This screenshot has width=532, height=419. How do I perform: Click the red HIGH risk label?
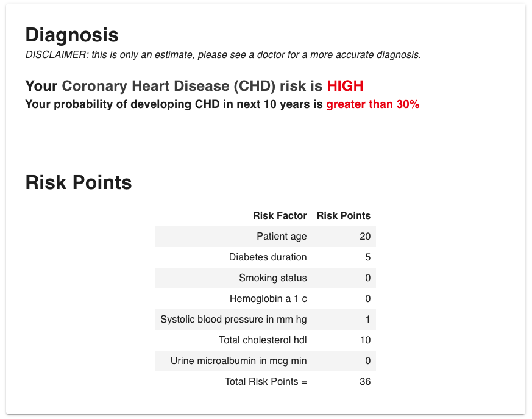pyautogui.click(x=345, y=86)
